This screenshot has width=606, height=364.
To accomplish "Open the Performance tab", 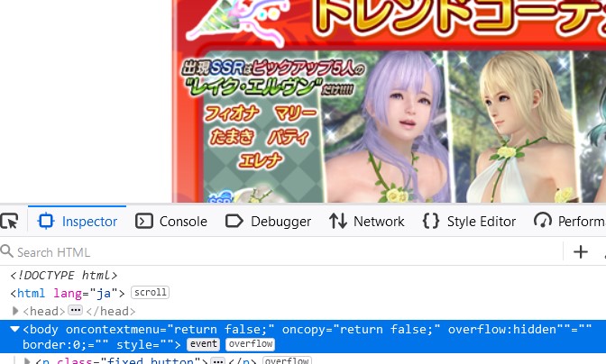I will pyautogui.click(x=570, y=222).
